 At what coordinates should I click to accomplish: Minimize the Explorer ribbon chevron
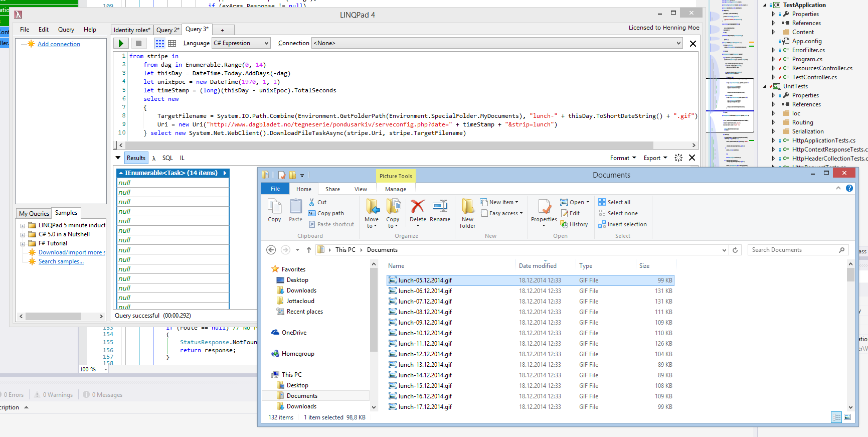[838, 188]
